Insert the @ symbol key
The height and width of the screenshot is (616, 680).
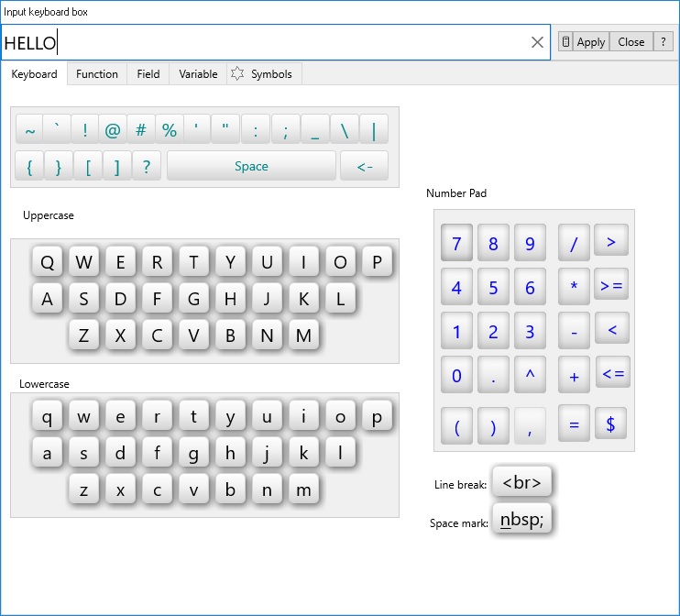coord(113,129)
